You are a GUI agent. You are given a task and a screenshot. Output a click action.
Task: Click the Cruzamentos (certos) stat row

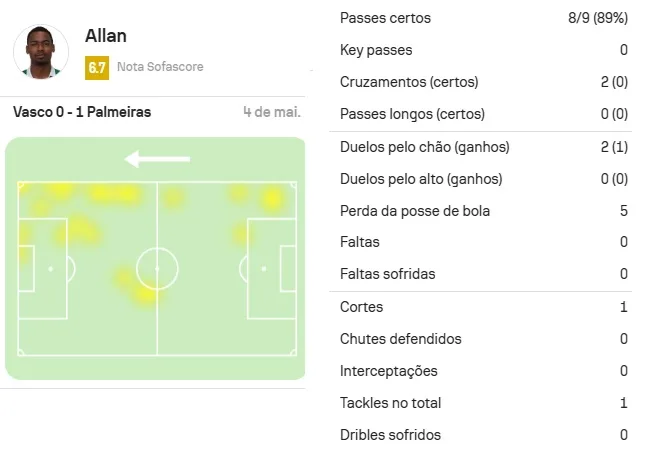coord(483,82)
